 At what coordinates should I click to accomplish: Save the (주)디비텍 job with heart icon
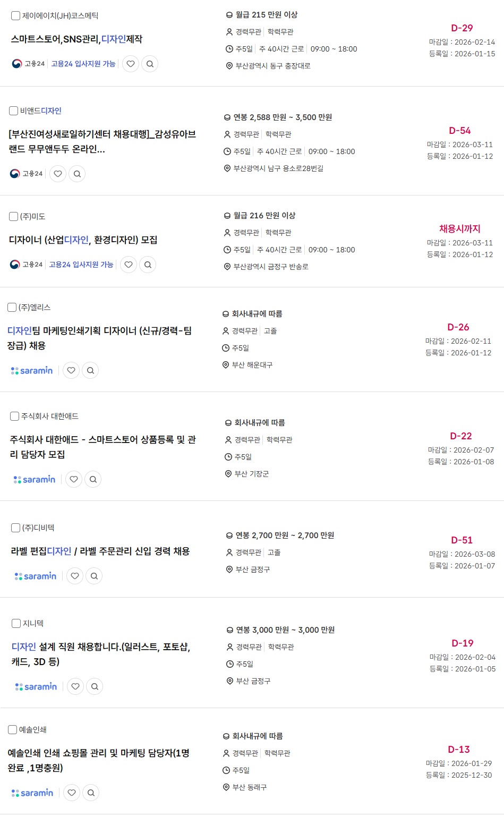click(75, 576)
